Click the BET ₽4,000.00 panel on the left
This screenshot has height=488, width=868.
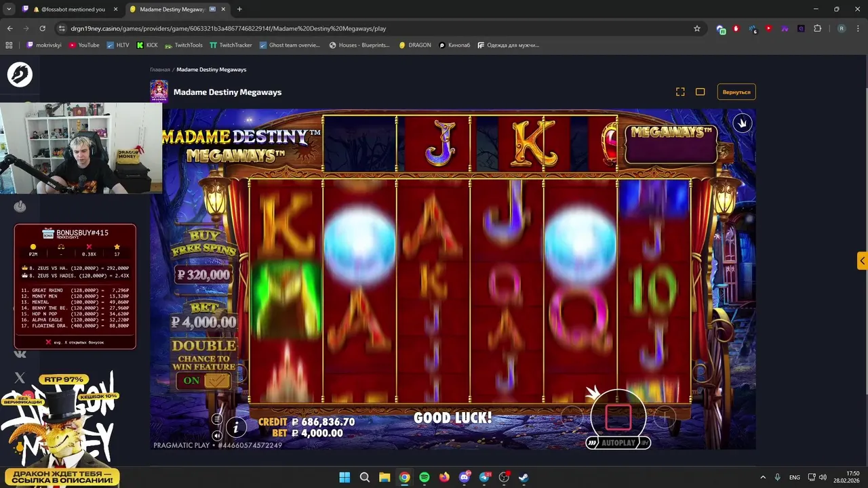point(203,317)
